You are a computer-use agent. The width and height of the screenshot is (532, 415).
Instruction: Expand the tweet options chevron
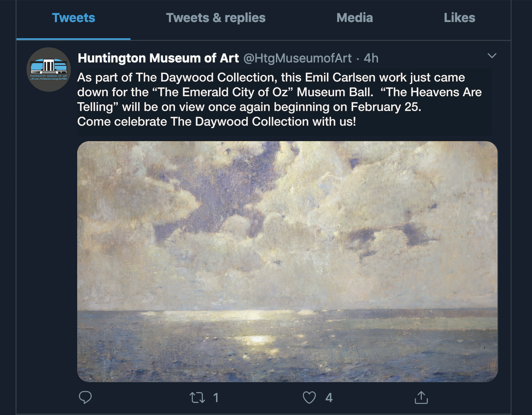coord(492,56)
